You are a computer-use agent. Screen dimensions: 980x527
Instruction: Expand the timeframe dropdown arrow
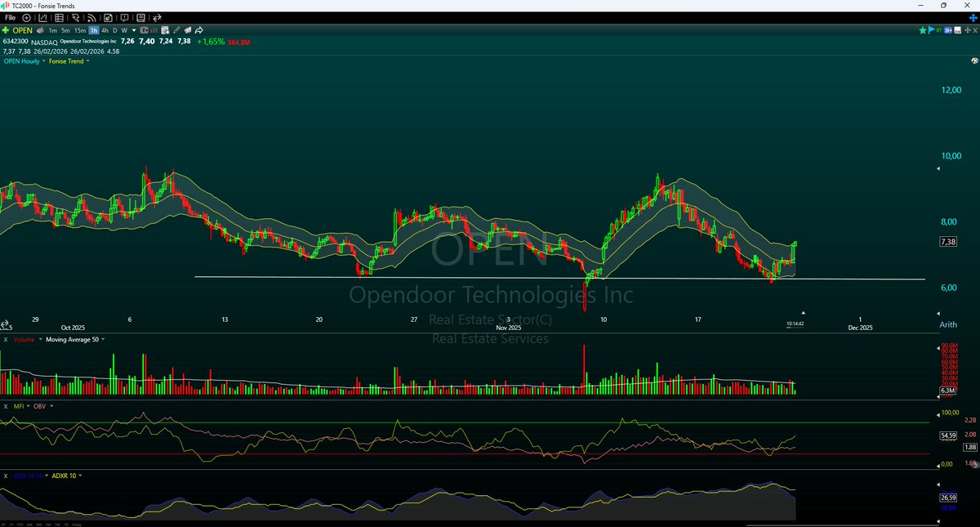pos(134,30)
